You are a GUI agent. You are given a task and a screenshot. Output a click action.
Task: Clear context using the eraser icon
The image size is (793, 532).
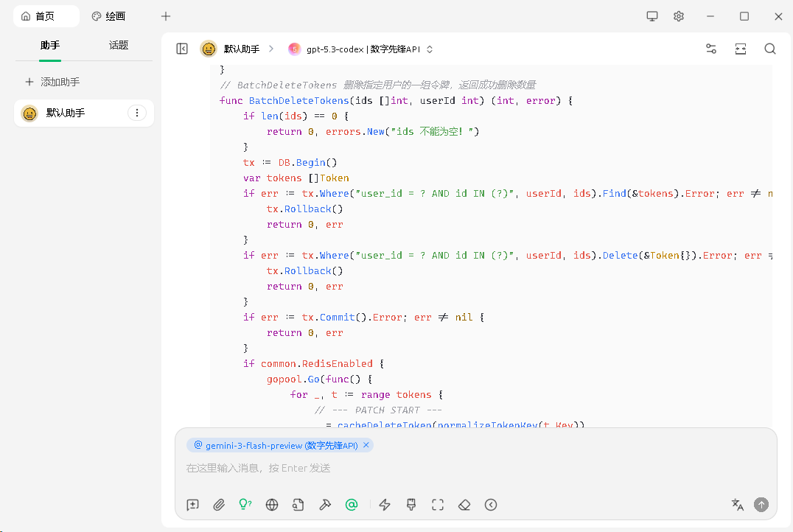[464, 505]
